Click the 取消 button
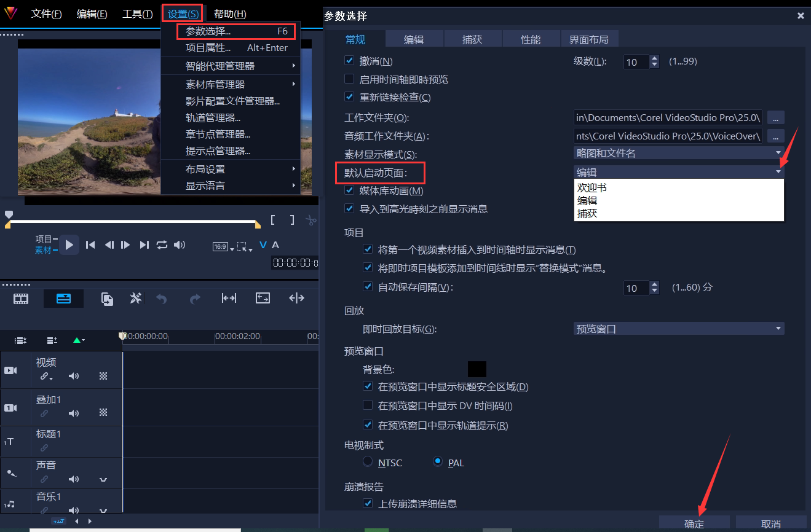Image resolution: width=811 pixels, height=532 pixels. click(x=770, y=524)
